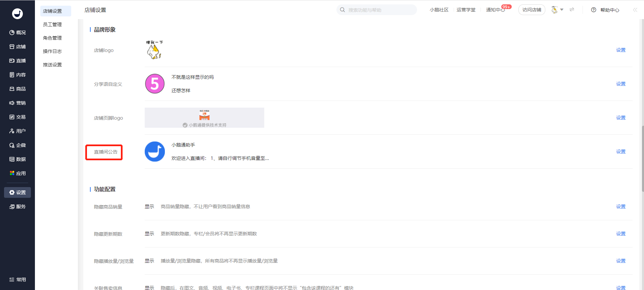Open 常用 at the sidebar bottom
Image resolution: width=644 pixels, height=290 pixels.
point(17,280)
